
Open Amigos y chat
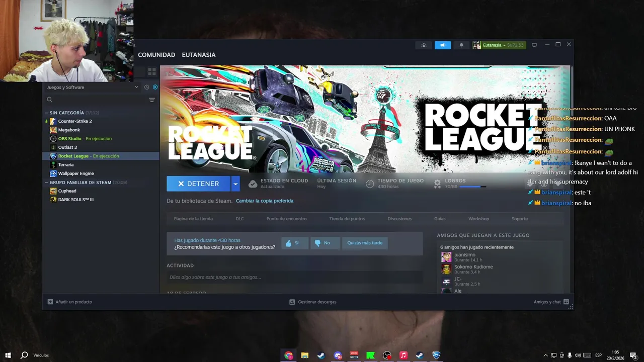551,302
